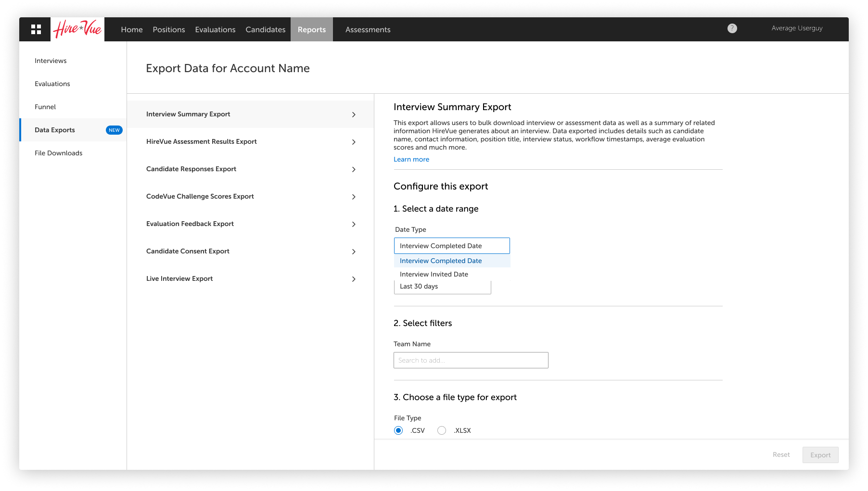Open Interviews in the sidebar
The image size is (868, 491).
(x=51, y=61)
